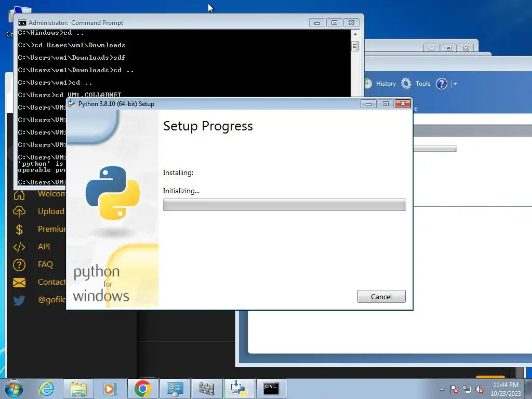Click Command Prompt scrollbar up arrow

(355, 34)
